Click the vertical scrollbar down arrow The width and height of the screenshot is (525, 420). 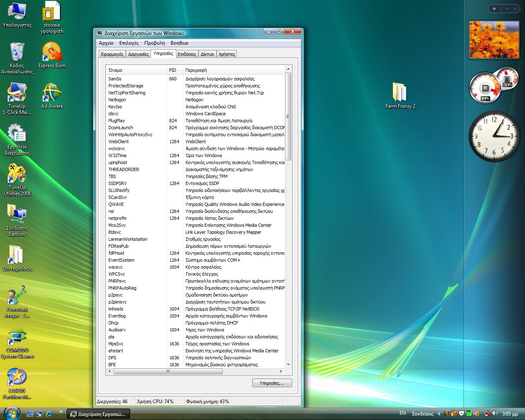pos(288,364)
